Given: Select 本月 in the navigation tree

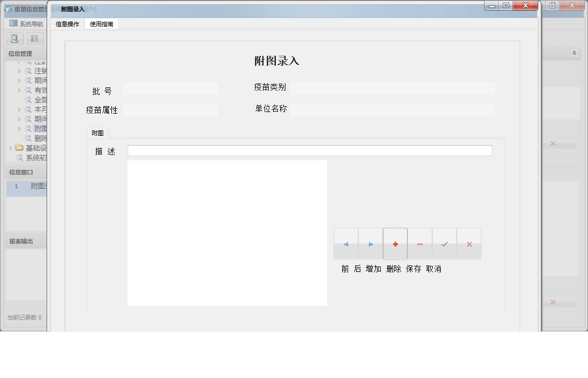Looking at the screenshot, I should tap(41, 109).
